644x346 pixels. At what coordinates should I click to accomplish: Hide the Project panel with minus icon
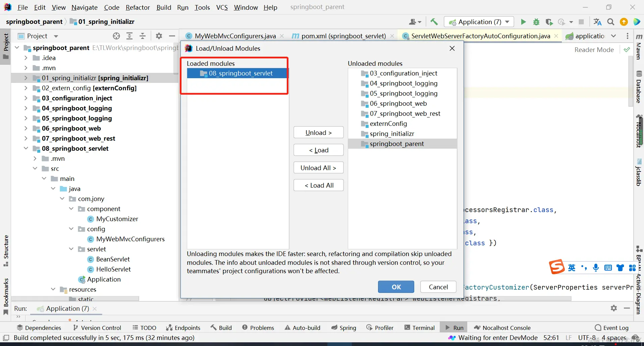tap(172, 36)
